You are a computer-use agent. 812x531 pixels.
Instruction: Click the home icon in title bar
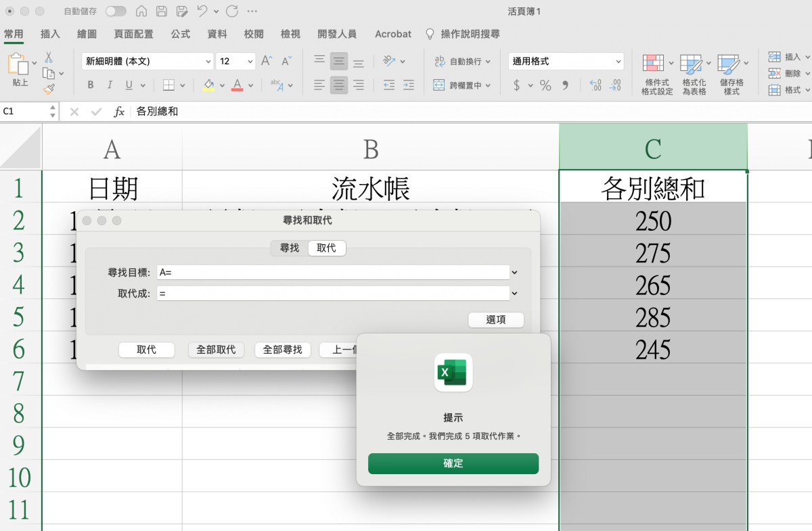pos(141,11)
